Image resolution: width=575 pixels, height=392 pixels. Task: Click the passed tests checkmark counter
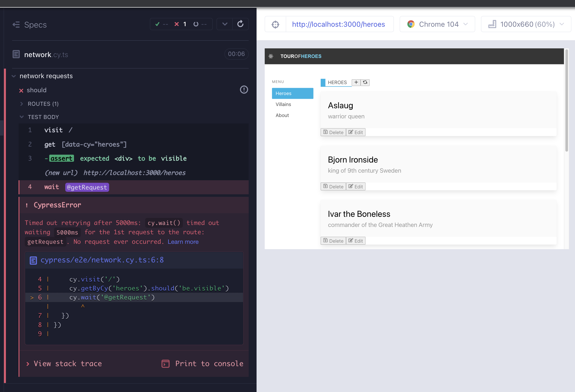[x=161, y=24]
